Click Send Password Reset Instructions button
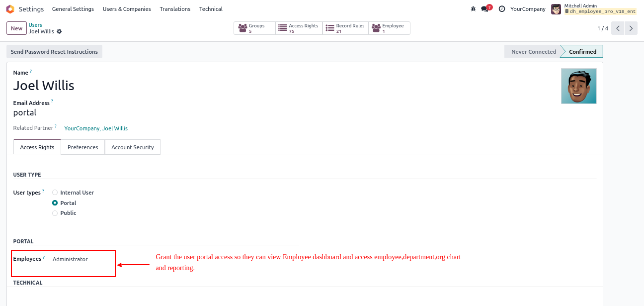644x306 pixels. (x=54, y=52)
